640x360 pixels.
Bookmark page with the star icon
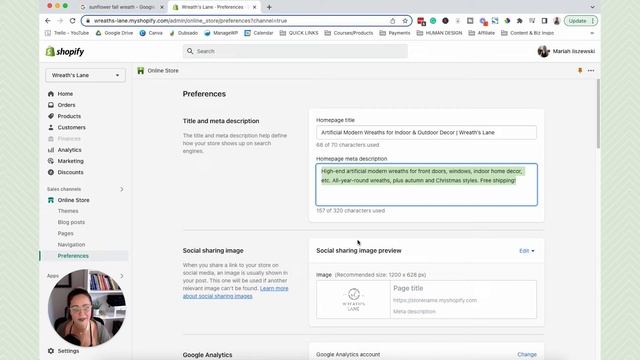click(405, 21)
